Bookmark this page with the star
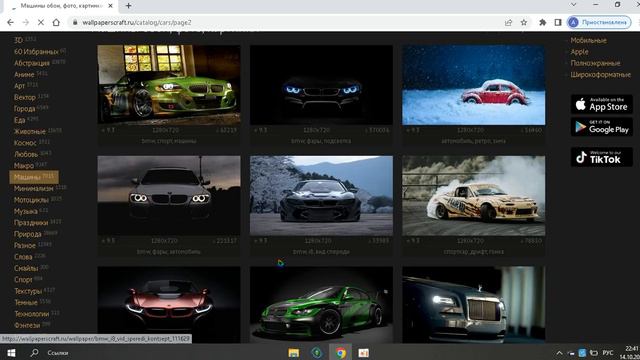Image resolution: width=640 pixels, height=360 pixels. [524, 22]
